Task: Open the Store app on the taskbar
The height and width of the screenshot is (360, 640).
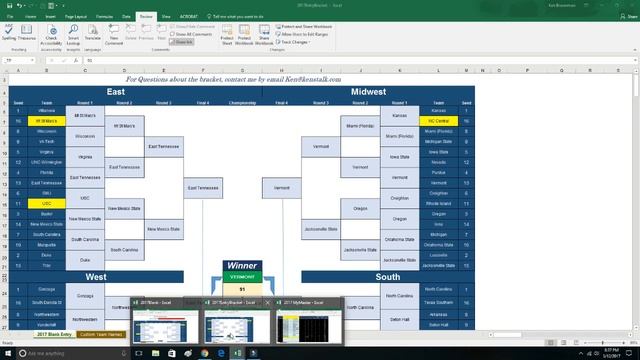Action: [x=172, y=353]
